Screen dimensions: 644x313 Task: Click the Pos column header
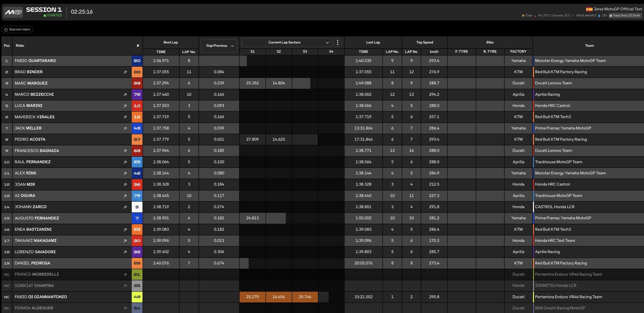[x=7, y=46]
